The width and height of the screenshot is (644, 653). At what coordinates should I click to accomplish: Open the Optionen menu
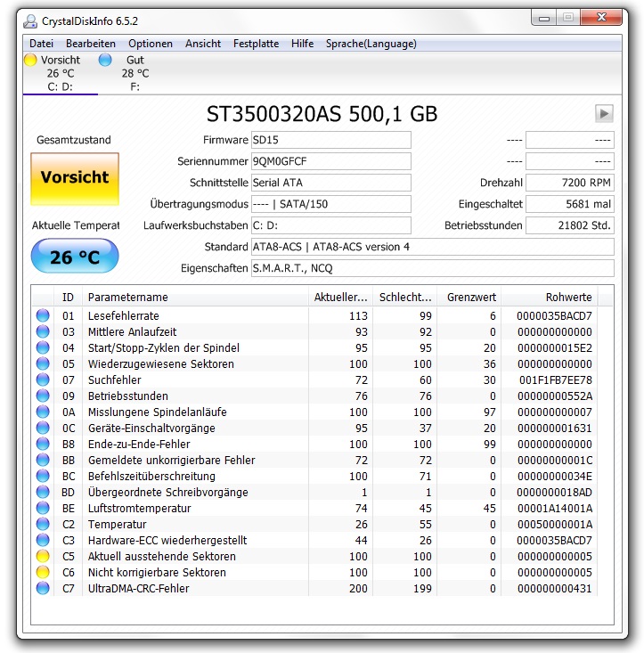(x=151, y=44)
